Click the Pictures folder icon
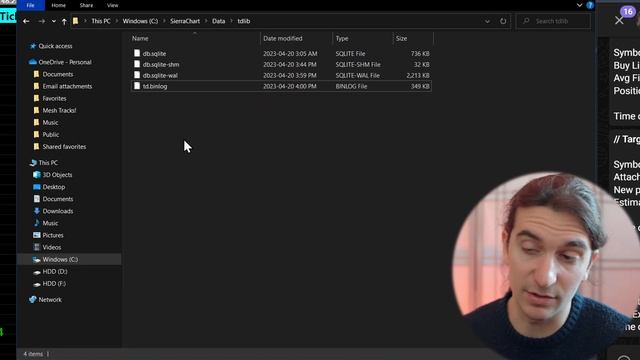Screen dimensions: 640x360 (x=36, y=235)
